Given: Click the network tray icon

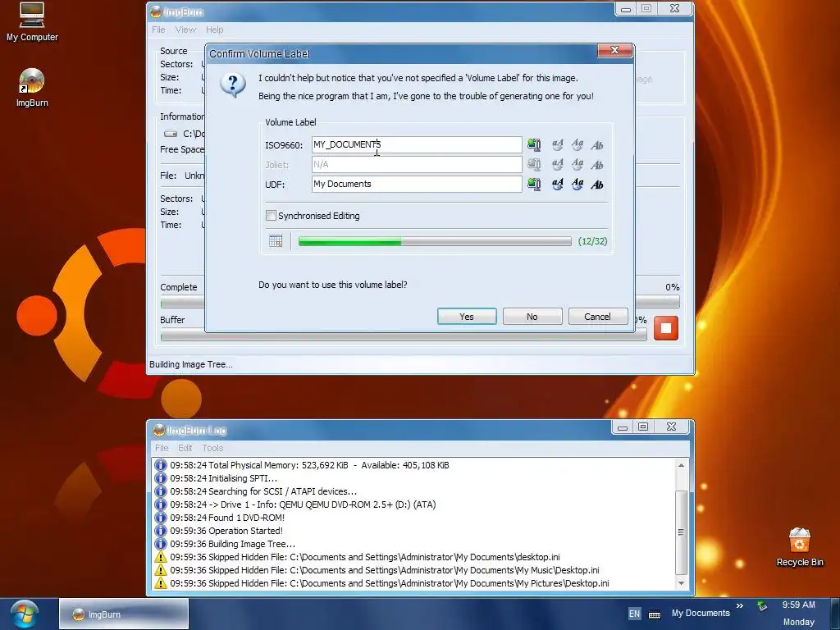Looking at the screenshot, I should tap(762, 606).
